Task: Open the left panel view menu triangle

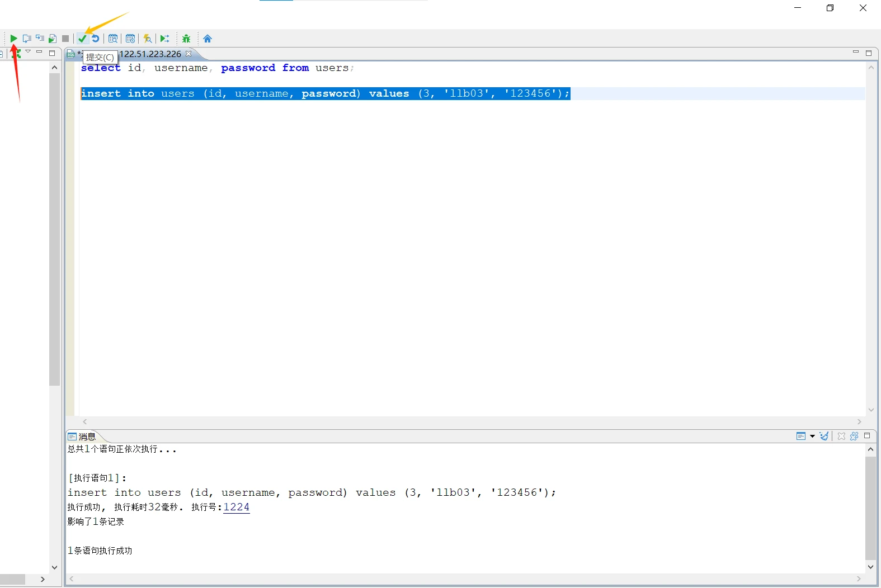Action: click(x=28, y=52)
